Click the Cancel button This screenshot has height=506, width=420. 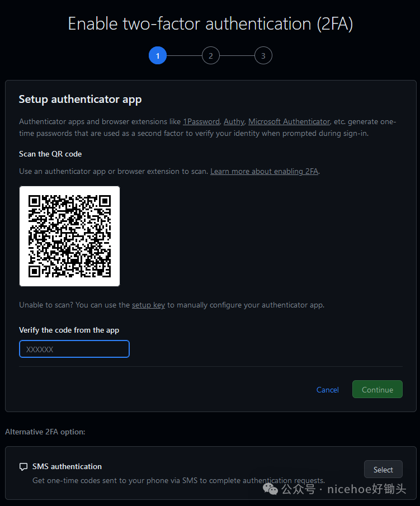tap(327, 389)
